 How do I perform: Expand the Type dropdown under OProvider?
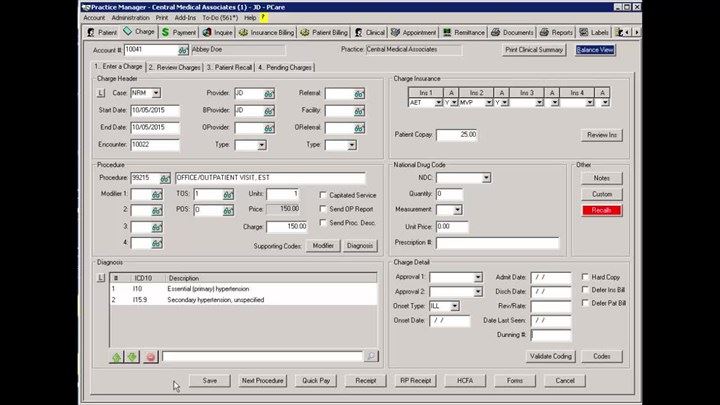[261, 145]
